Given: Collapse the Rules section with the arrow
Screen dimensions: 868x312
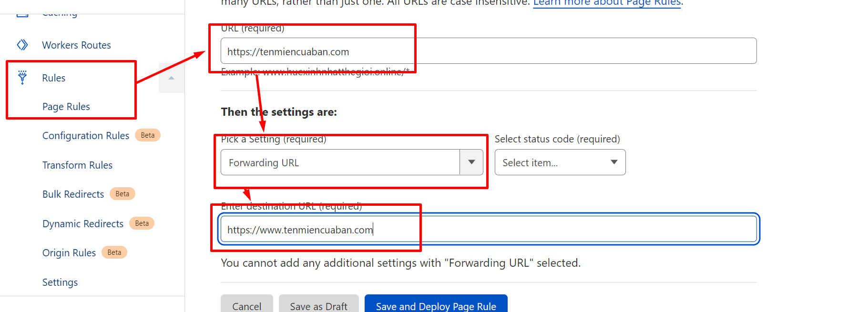Looking at the screenshot, I should point(171,78).
